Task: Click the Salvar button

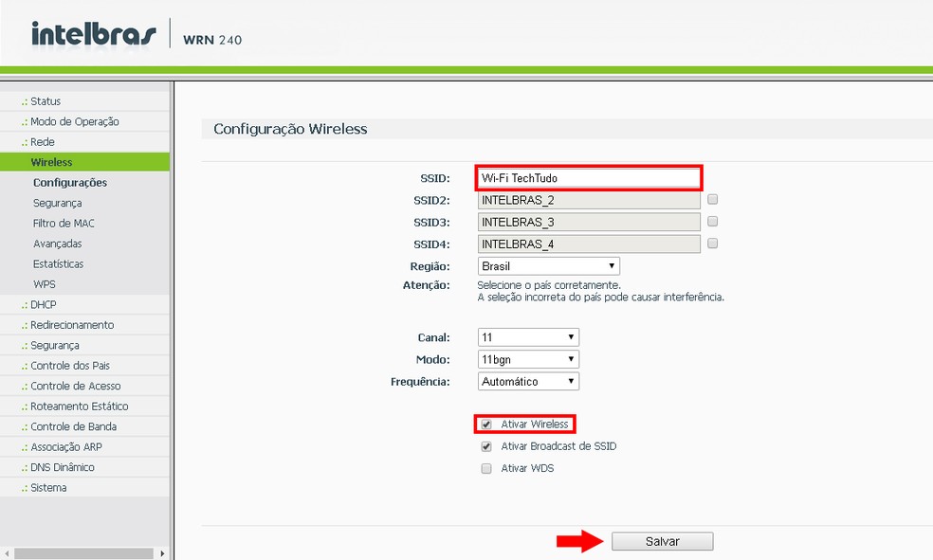Action: pyautogui.click(x=662, y=541)
